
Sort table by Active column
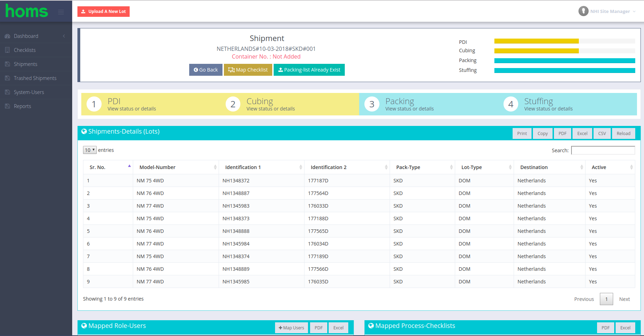610,167
